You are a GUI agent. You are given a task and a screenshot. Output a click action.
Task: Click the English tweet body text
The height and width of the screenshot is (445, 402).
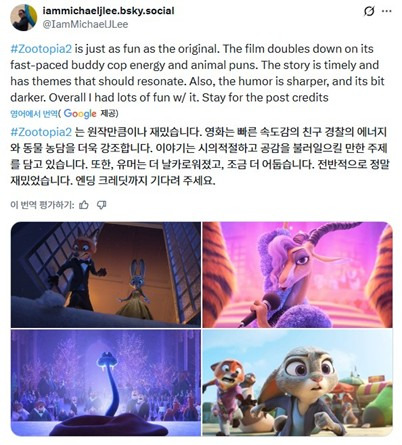tap(197, 73)
